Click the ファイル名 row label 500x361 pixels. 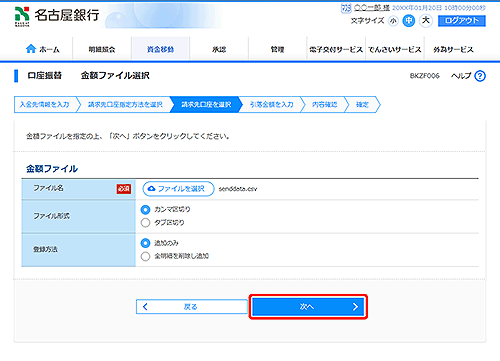point(48,188)
